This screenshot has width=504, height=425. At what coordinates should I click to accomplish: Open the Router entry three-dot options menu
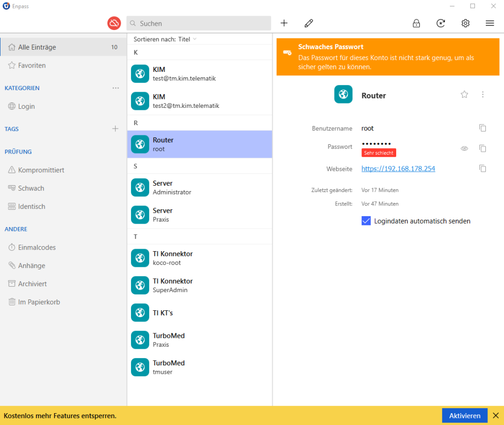coord(483,95)
